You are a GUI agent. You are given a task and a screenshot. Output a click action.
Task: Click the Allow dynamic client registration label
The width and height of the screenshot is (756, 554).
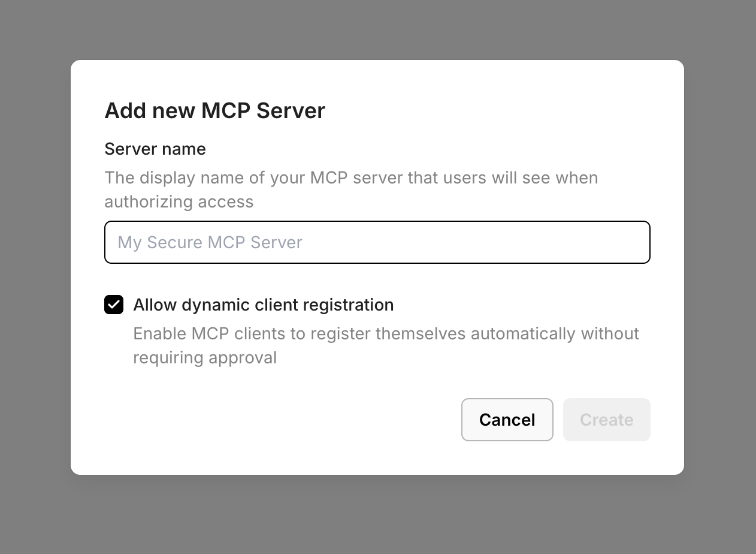264,305
